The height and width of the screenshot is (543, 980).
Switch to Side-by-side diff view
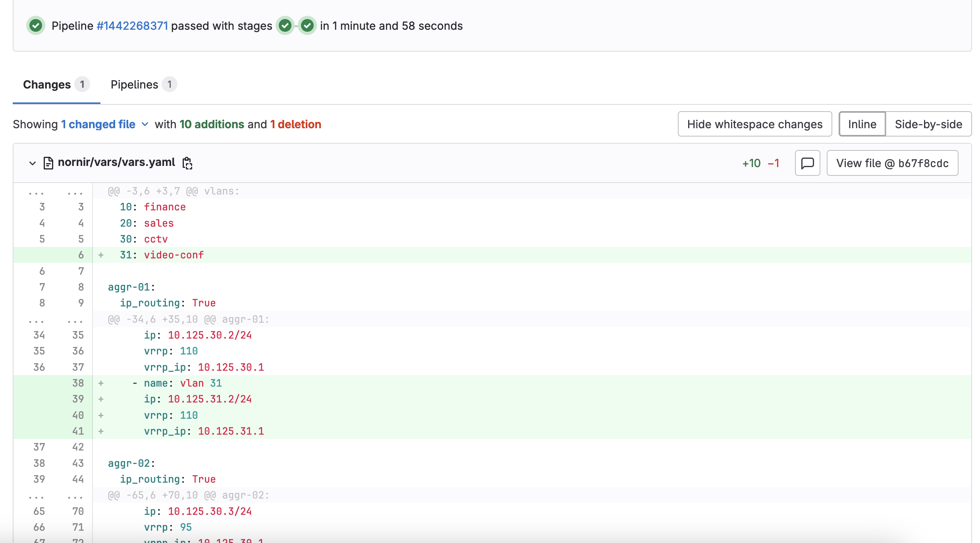928,124
